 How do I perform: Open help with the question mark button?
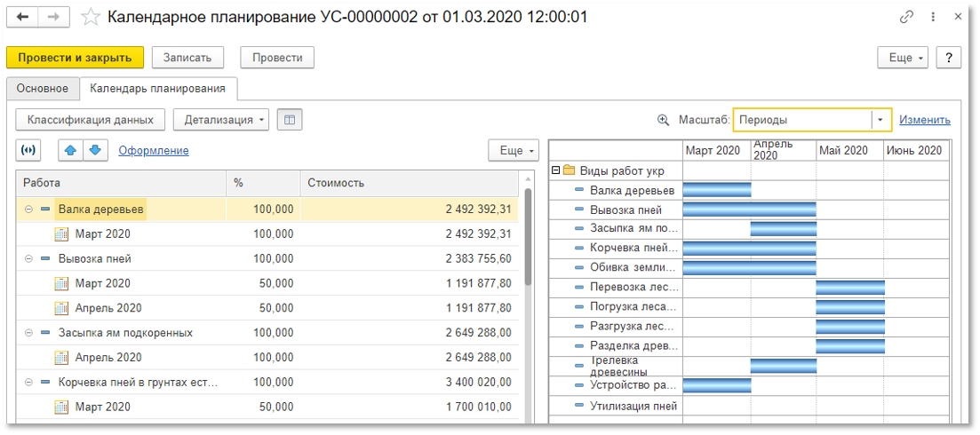click(x=949, y=58)
